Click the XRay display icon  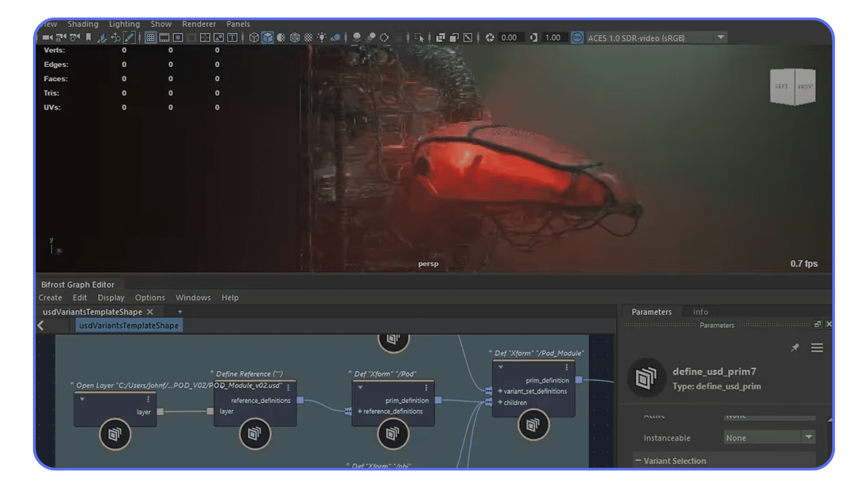pyautogui.click(x=440, y=38)
